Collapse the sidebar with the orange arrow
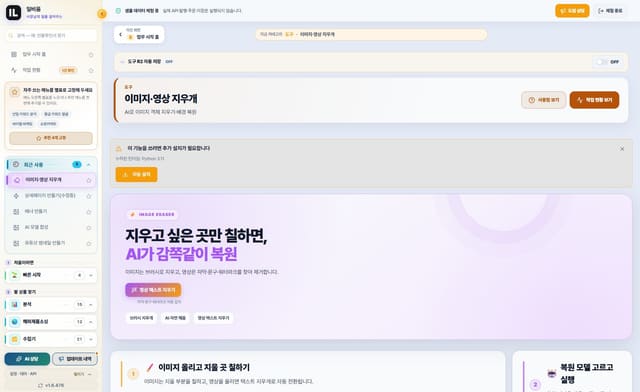 pos(102,14)
